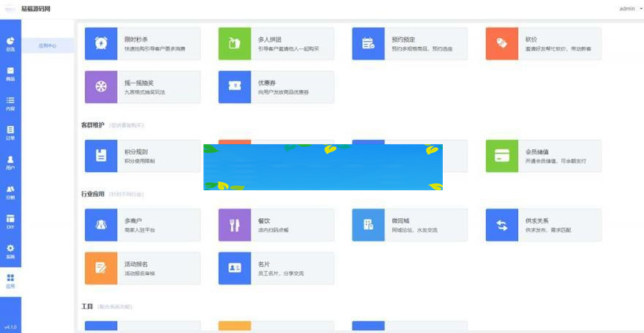Expand the admin account dropdown
644x333 pixels.
pos(626,9)
